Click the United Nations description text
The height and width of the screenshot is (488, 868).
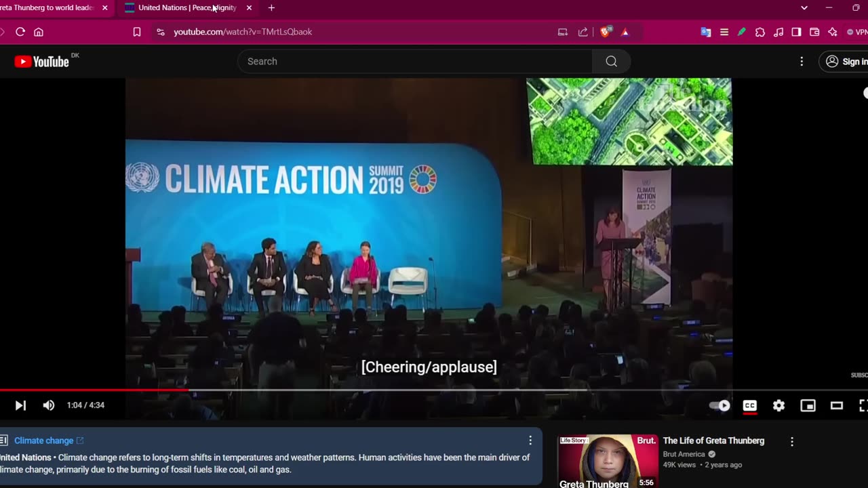(264, 464)
